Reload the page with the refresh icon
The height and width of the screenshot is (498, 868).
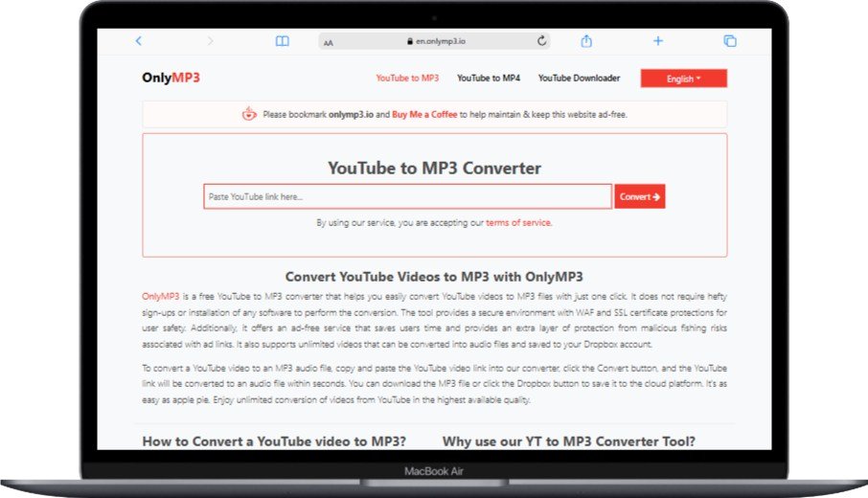541,41
